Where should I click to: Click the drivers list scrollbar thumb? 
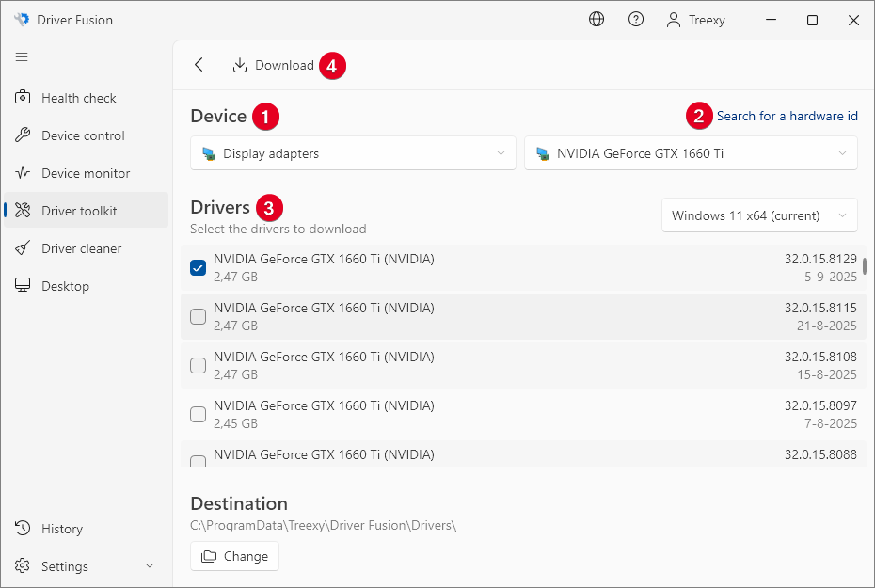point(865,266)
